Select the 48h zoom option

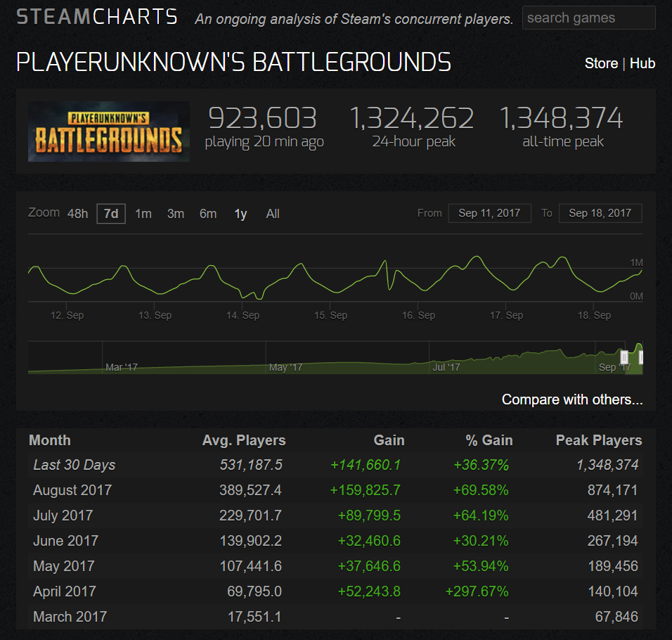coord(77,214)
